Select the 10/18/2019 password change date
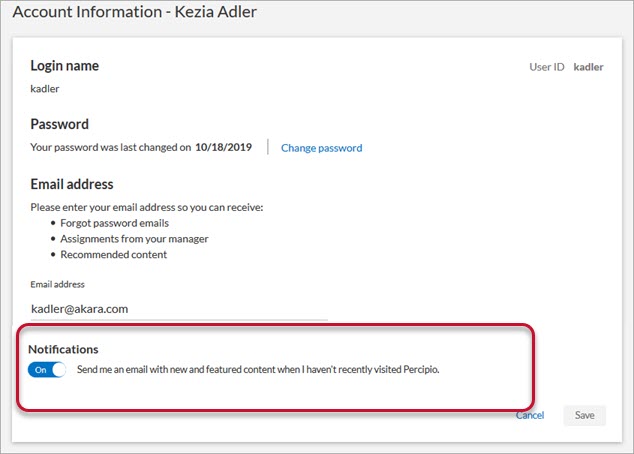The image size is (634, 454). point(225,148)
